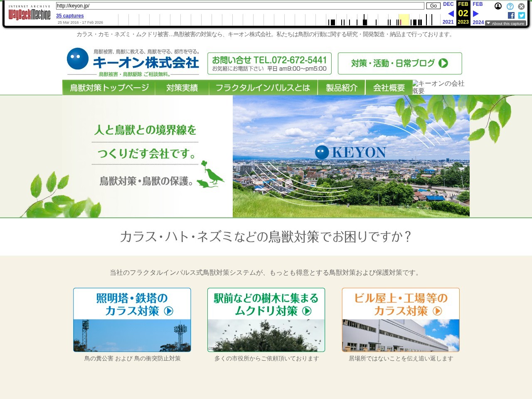Open the user account icon
Image resolution: width=532 pixels, height=399 pixels.
click(498, 6)
